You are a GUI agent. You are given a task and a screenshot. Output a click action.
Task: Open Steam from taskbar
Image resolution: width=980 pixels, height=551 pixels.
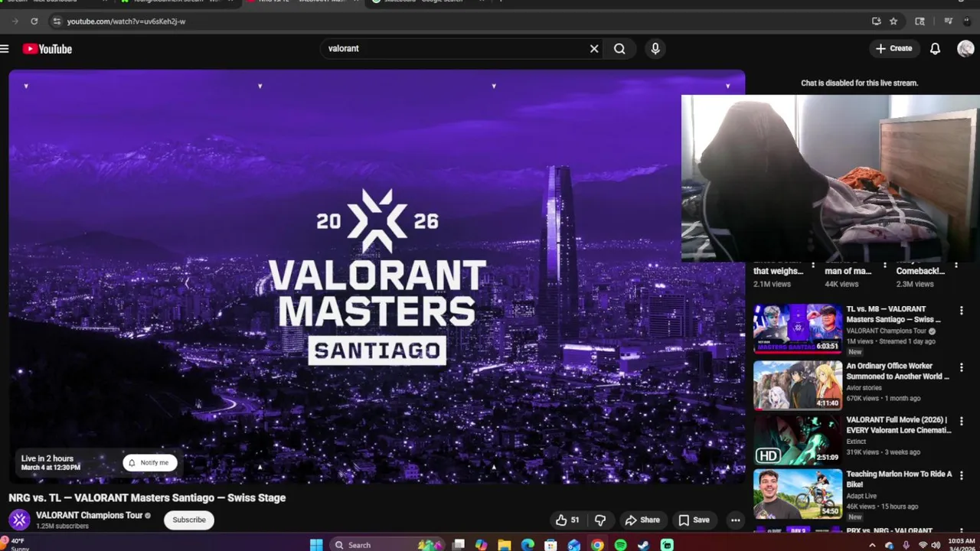pos(644,545)
